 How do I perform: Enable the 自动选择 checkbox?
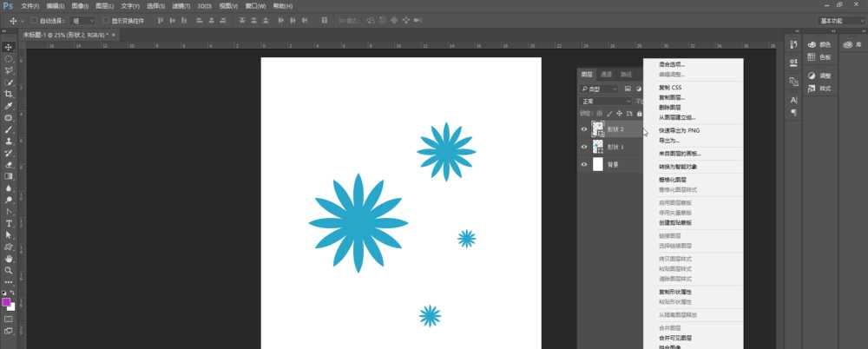tap(34, 20)
